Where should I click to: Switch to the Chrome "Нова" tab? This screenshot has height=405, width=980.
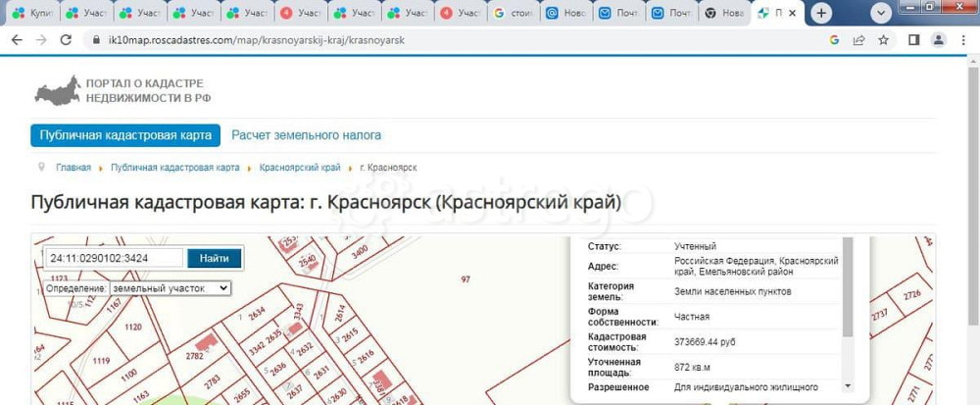point(725,13)
